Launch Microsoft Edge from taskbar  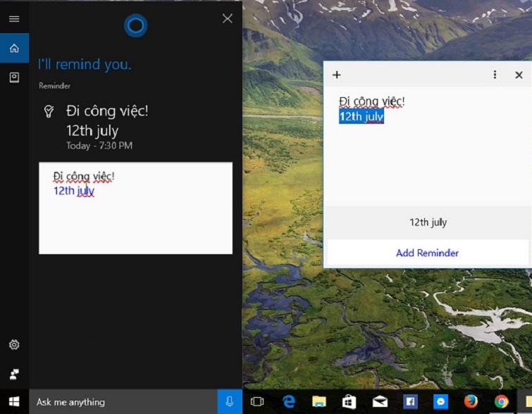coord(289,402)
